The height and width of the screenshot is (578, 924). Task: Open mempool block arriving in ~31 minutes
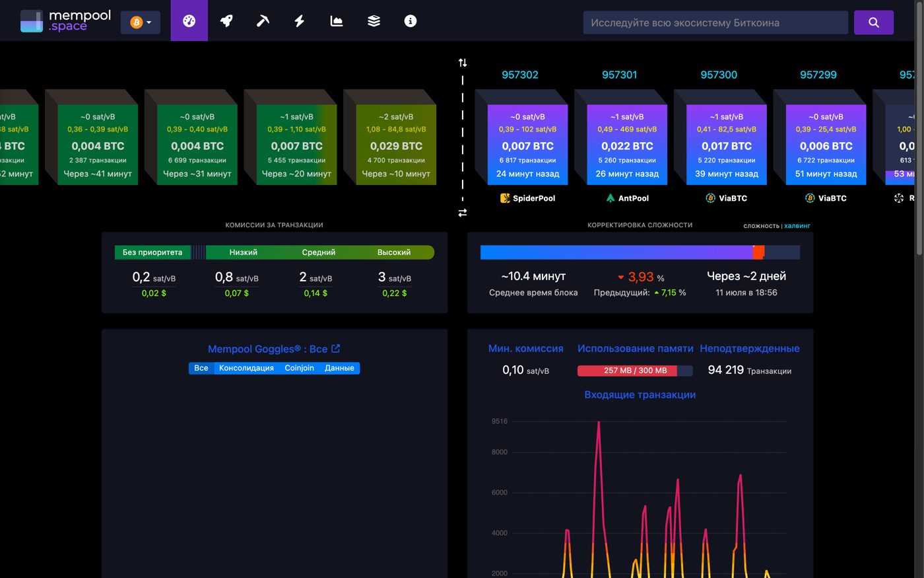click(197, 144)
